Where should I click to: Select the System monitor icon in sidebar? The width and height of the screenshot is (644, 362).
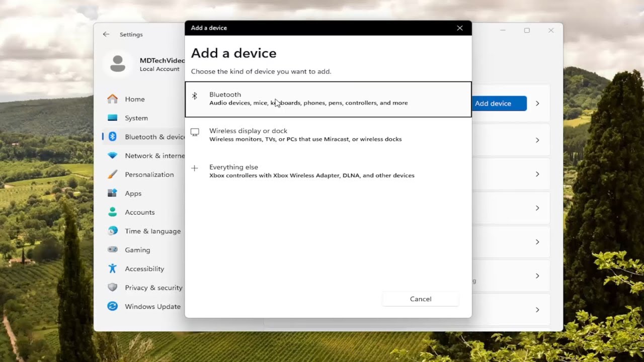click(112, 118)
